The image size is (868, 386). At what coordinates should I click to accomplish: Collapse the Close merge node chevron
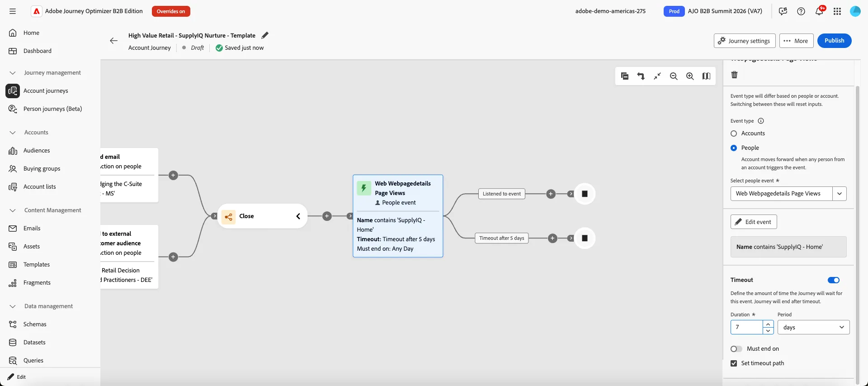tap(298, 216)
